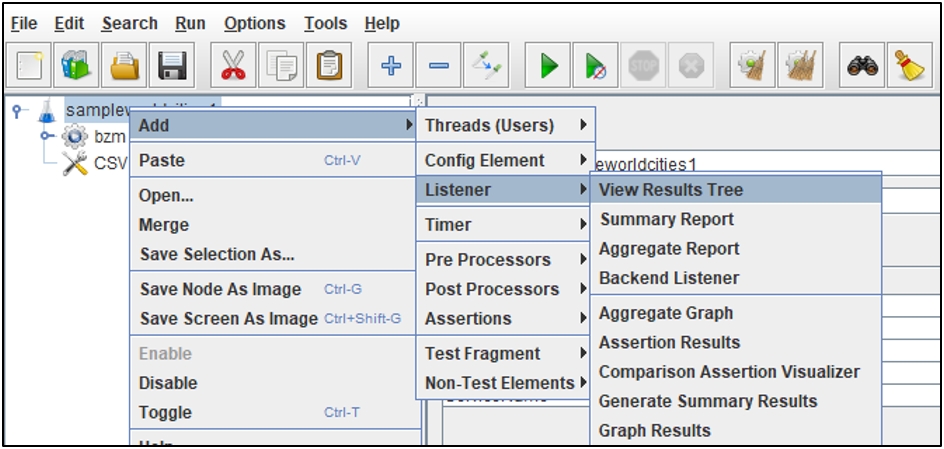Click the Clear All broom icon
The height and width of the screenshot is (449, 944).
coord(908,67)
